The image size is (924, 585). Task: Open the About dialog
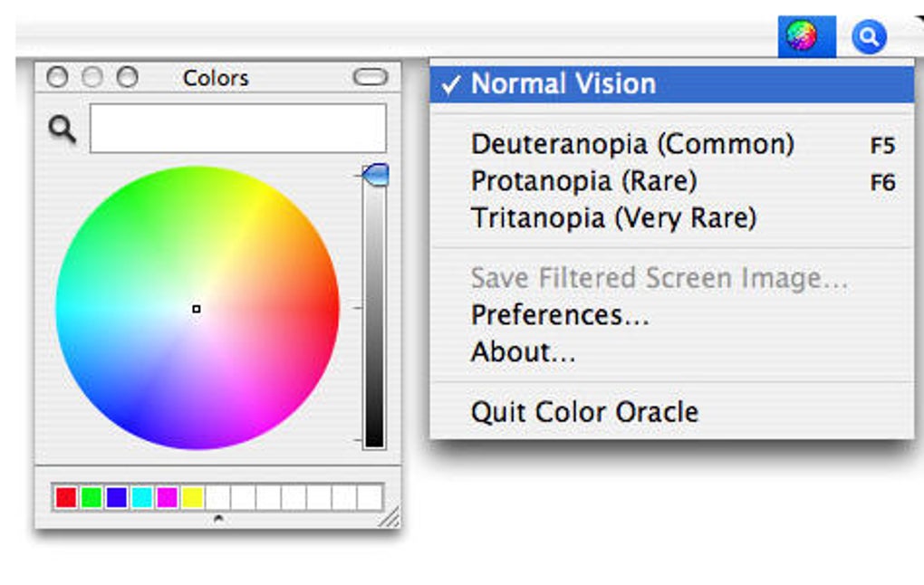(523, 352)
